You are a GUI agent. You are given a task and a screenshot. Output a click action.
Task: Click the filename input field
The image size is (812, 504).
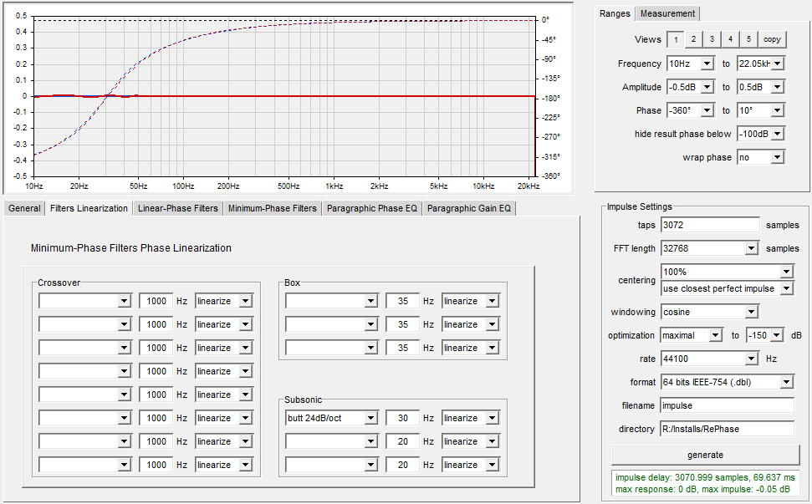[x=727, y=405]
